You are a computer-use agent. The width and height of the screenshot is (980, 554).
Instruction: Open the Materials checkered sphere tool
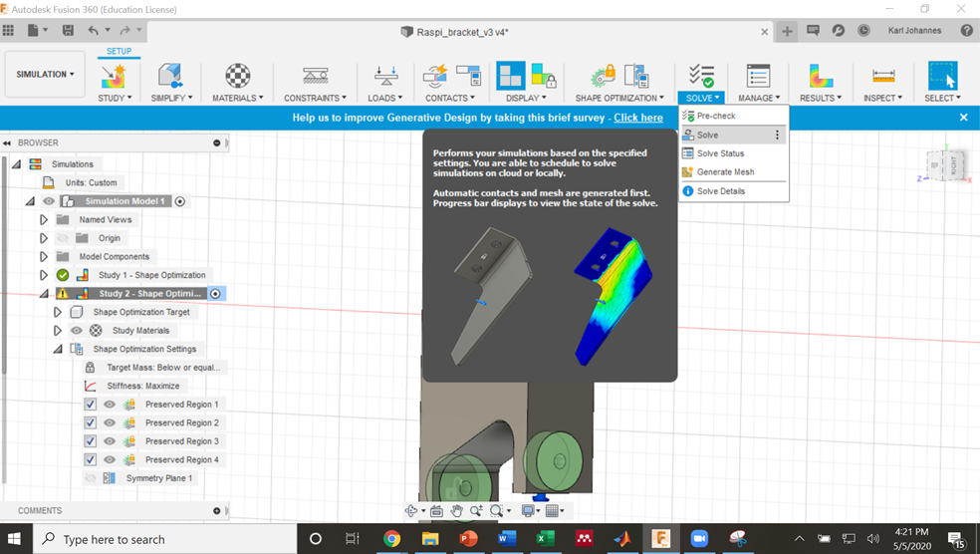[237, 77]
